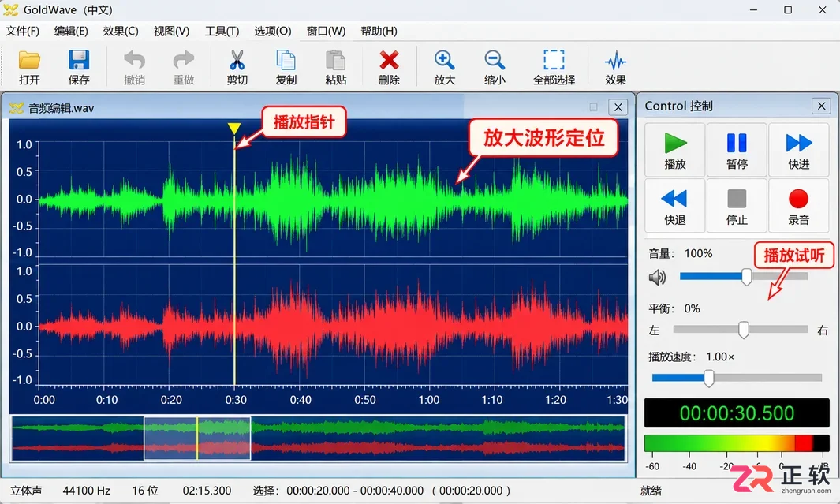This screenshot has height=504, width=840.
Task: Fast forward with 快进 button
Action: tap(799, 150)
